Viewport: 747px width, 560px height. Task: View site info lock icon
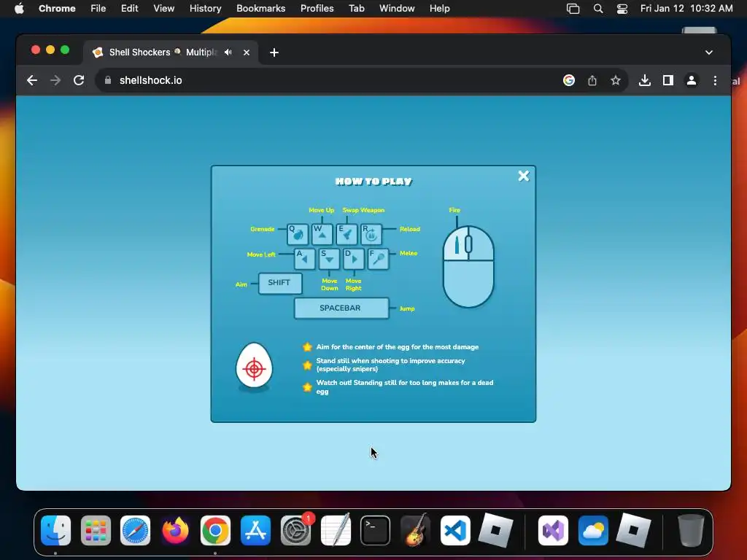tap(108, 80)
